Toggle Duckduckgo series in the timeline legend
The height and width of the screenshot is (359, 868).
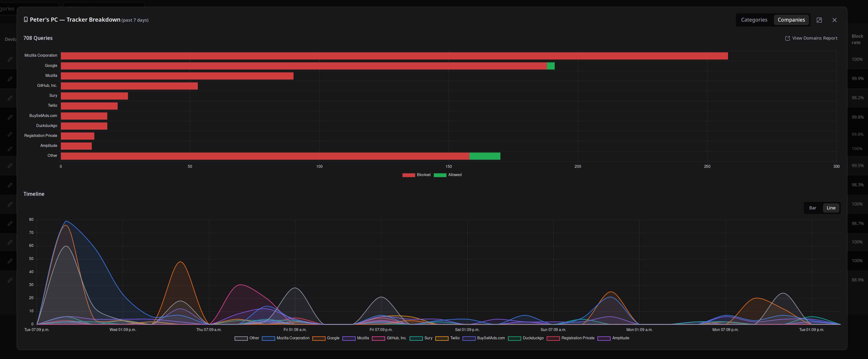[x=526, y=338]
